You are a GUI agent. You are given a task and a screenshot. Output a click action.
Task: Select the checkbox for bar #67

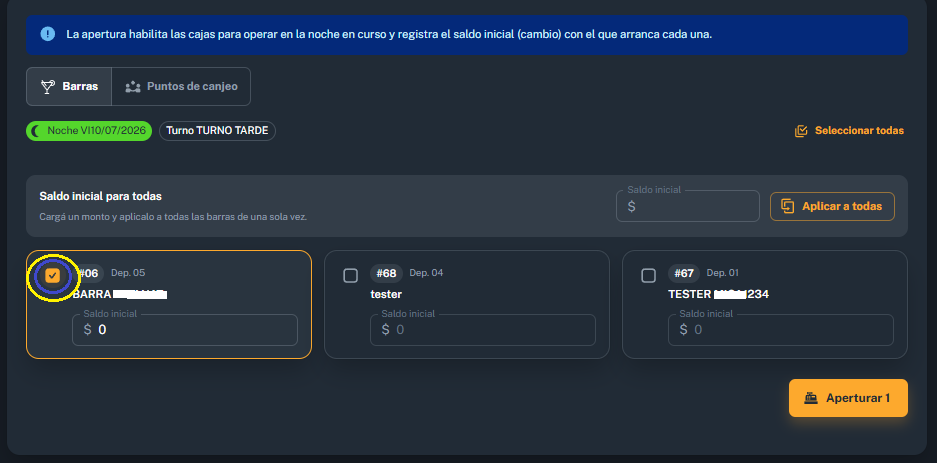coord(648,275)
